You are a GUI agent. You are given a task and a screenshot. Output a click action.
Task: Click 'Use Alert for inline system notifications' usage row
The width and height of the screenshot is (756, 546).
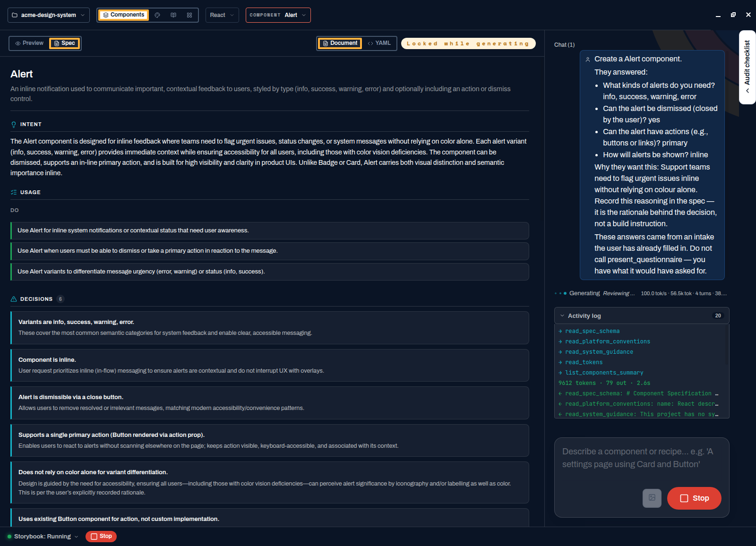click(x=270, y=230)
